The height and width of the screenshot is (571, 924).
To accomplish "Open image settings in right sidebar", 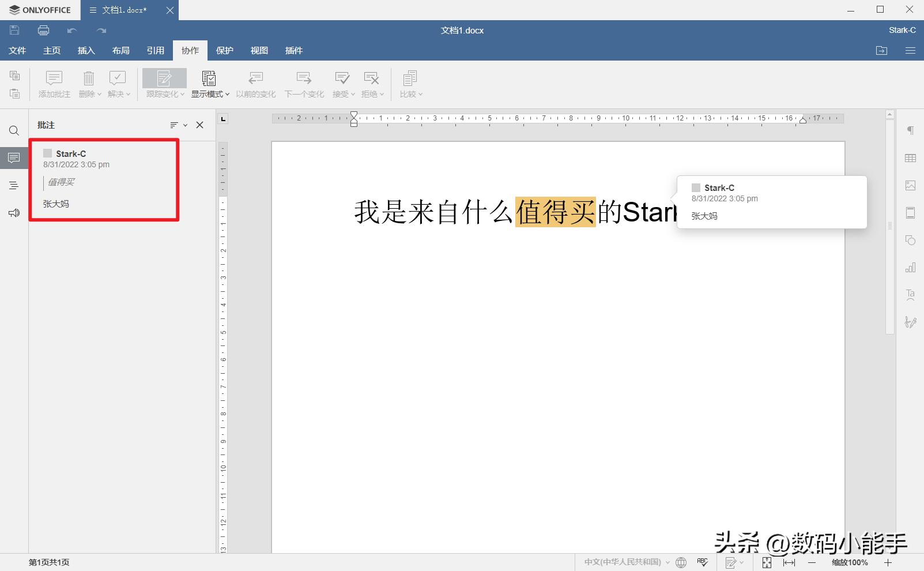I will 910,185.
